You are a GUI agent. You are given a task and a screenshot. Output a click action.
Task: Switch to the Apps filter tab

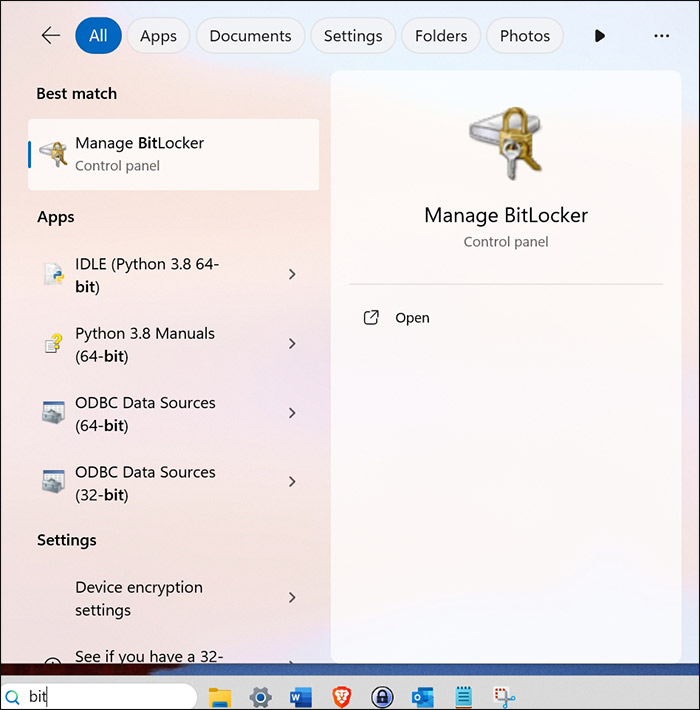pos(158,36)
